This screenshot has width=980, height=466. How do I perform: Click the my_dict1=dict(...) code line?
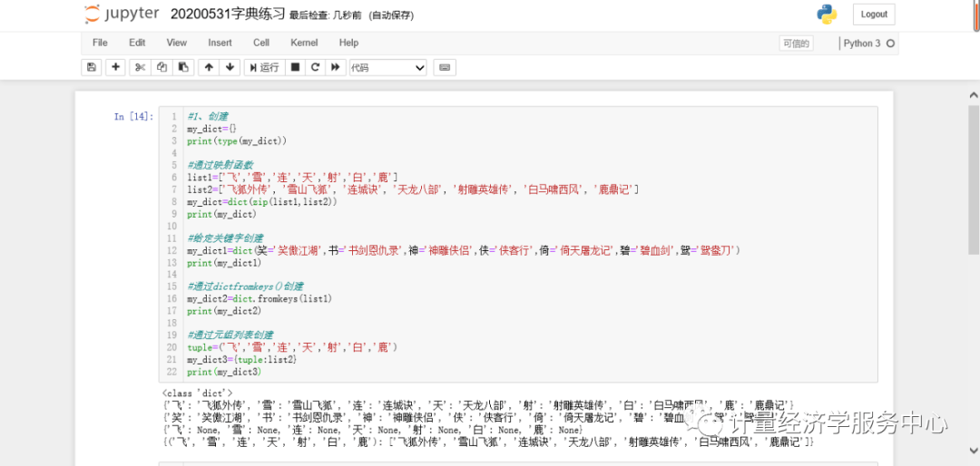464,250
